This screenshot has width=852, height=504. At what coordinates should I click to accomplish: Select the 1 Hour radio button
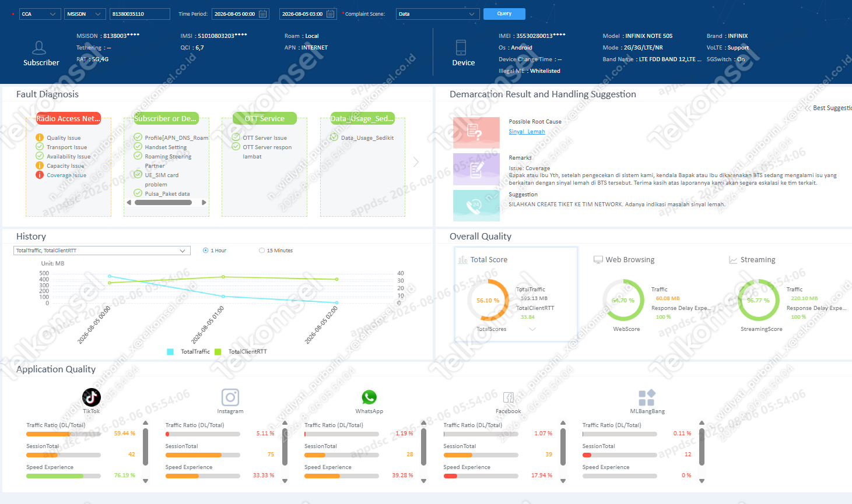click(x=205, y=251)
